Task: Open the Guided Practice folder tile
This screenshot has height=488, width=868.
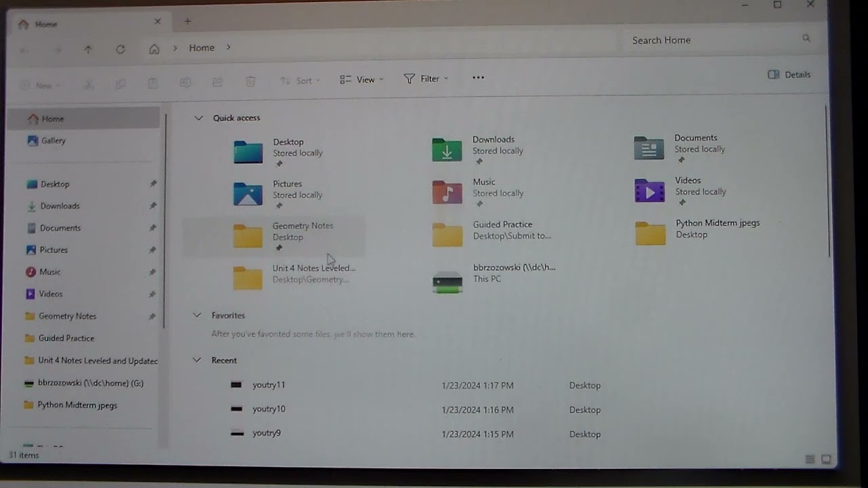Action: [492, 233]
